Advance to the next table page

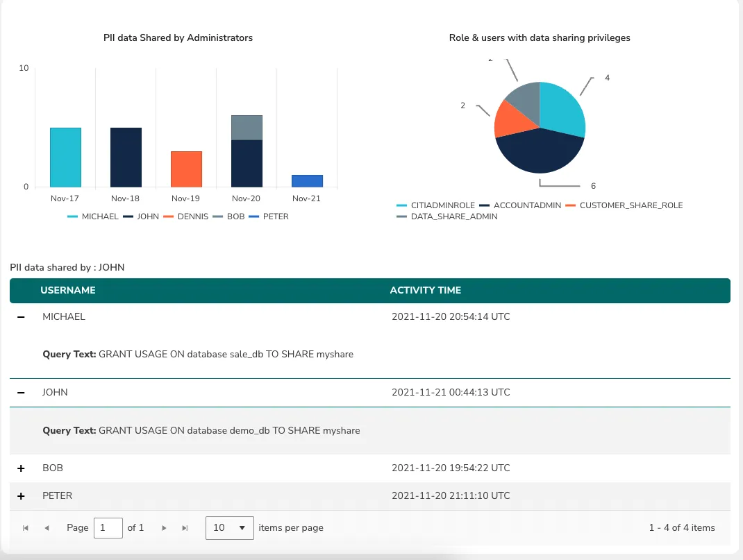click(164, 527)
